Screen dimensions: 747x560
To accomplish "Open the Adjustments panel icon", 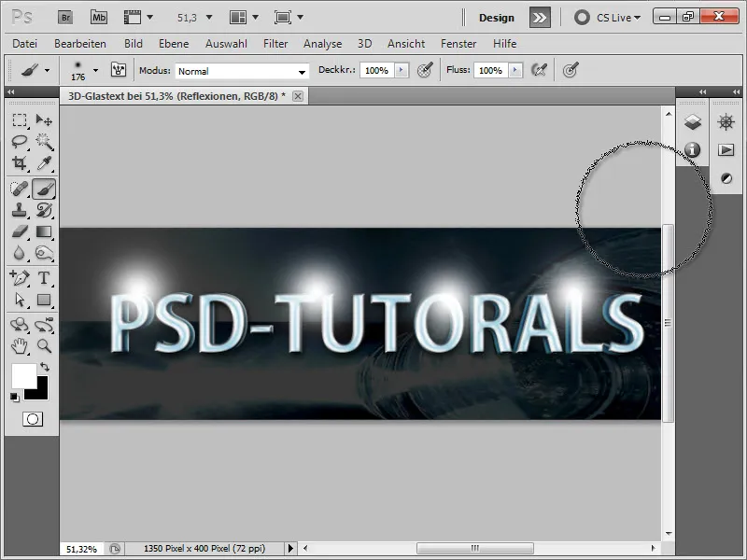I will 726,178.
